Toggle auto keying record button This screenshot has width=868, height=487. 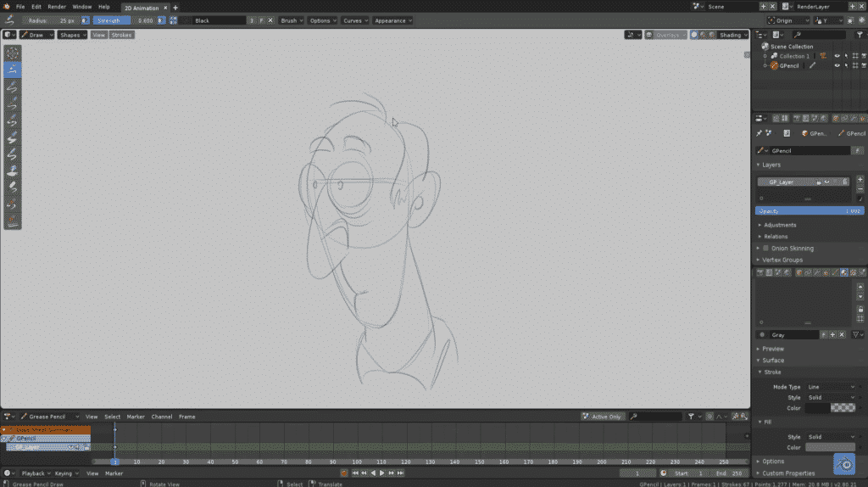344,473
